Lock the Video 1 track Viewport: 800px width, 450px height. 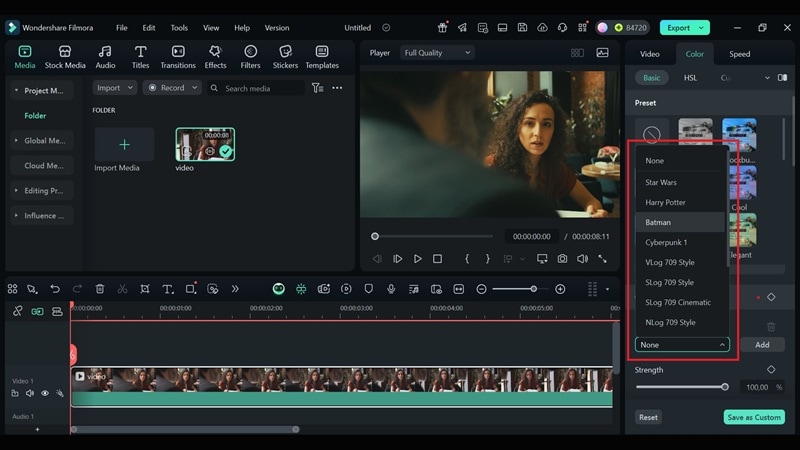(15, 393)
